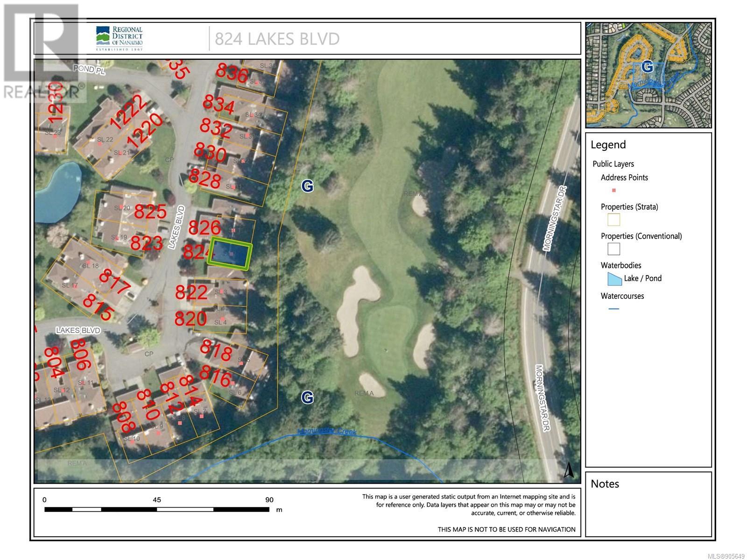Pick the Properties (Strata) orange outline swatch
Viewport: 747px width, 560px height.
tap(613, 220)
